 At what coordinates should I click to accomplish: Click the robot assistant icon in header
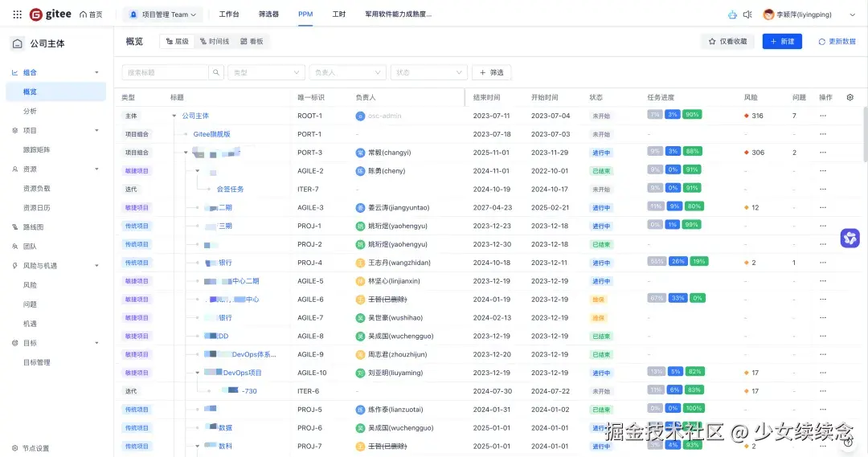[732, 14]
